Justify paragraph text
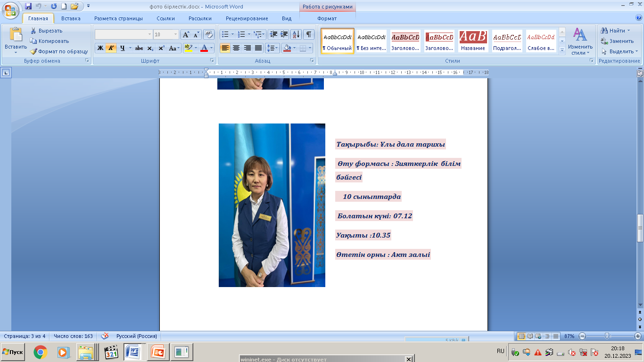The image size is (644, 362). [258, 48]
